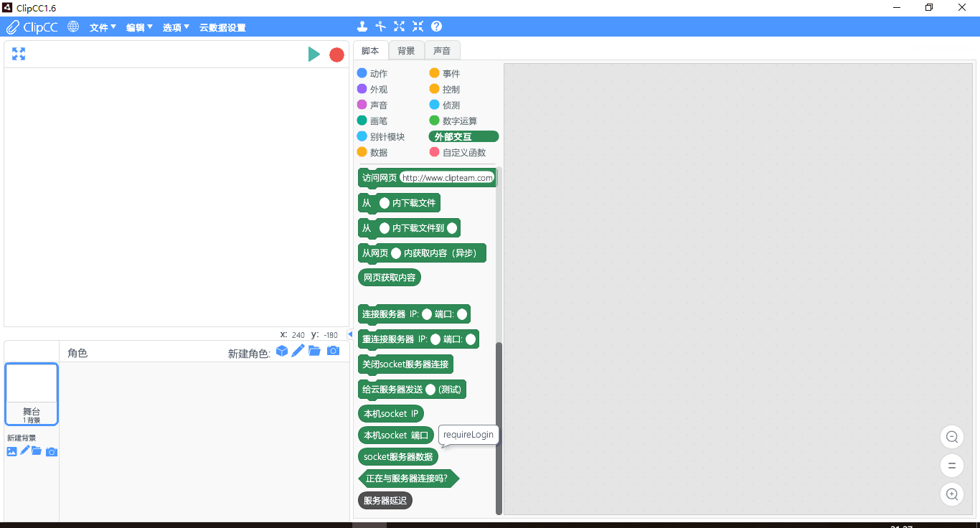The width and height of the screenshot is (980, 528).
Task: Switch to the 声音 tab
Action: 443,50
